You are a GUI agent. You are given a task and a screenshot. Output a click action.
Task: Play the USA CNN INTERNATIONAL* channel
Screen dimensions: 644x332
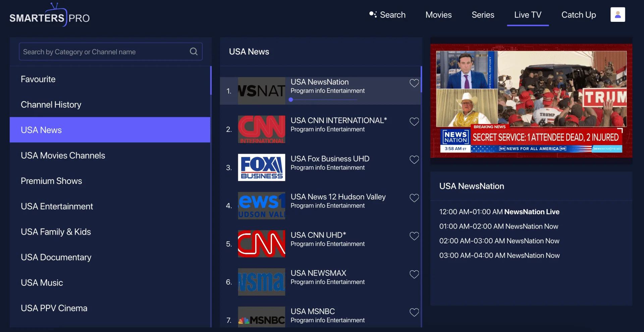pos(320,129)
